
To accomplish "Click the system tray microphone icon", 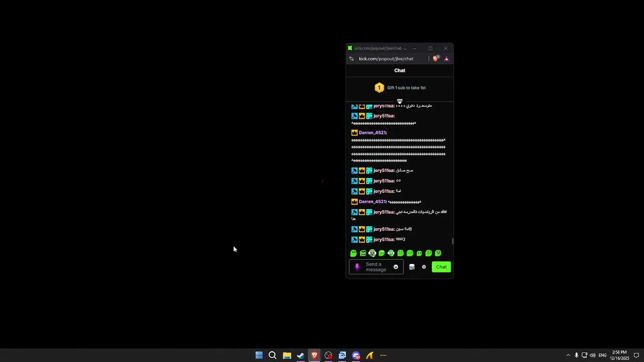I will click(x=577, y=355).
